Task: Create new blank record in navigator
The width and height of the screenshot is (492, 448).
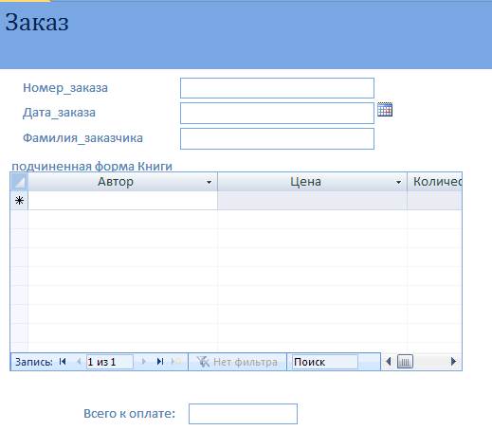Action: coord(176,362)
